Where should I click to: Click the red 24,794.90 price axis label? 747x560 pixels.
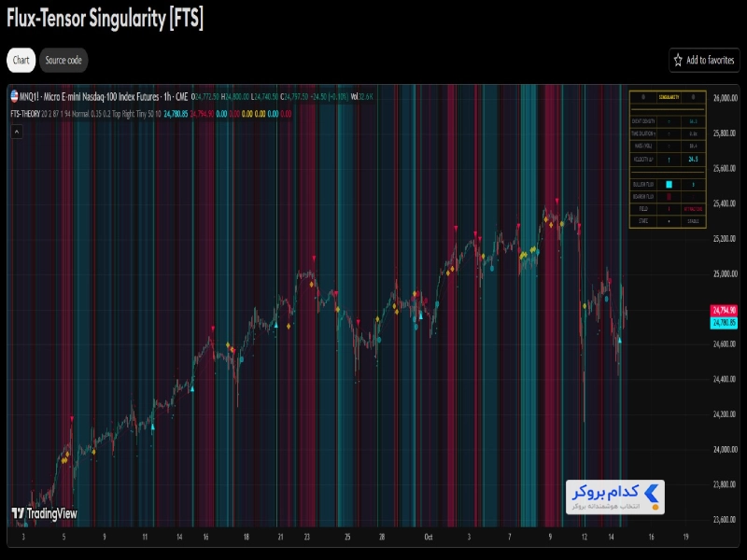(x=724, y=311)
